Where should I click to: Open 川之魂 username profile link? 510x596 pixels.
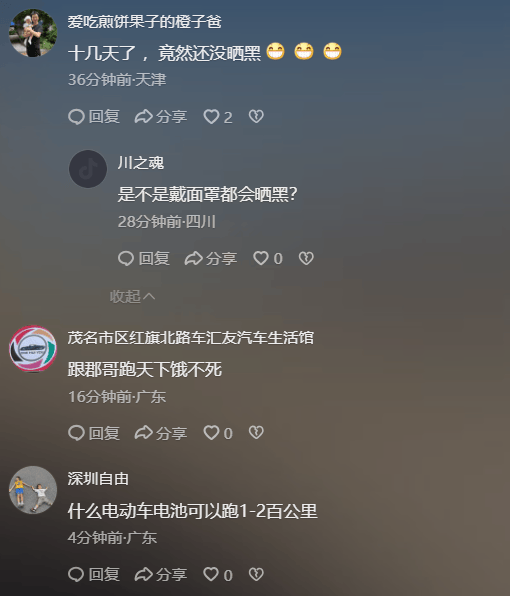(141, 163)
